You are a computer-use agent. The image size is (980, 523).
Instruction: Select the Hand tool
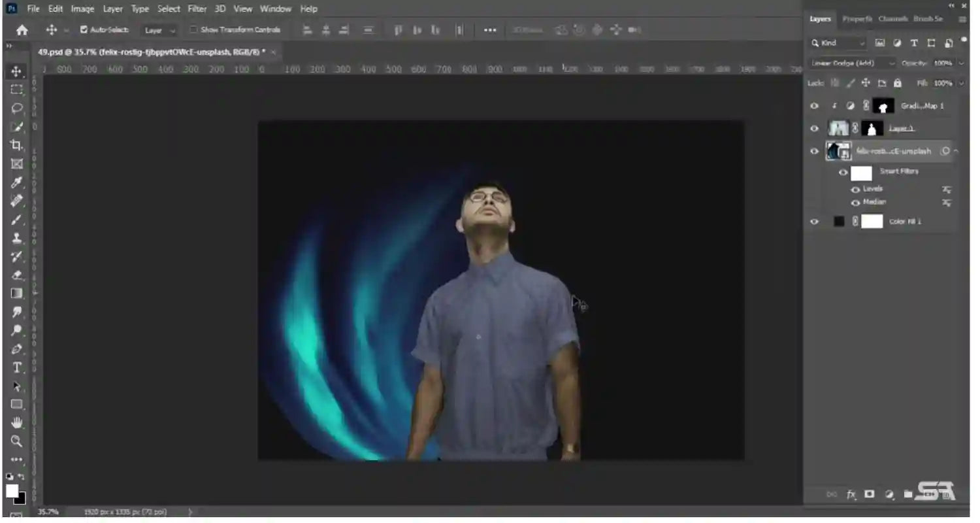pyautogui.click(x=17, y=423)
